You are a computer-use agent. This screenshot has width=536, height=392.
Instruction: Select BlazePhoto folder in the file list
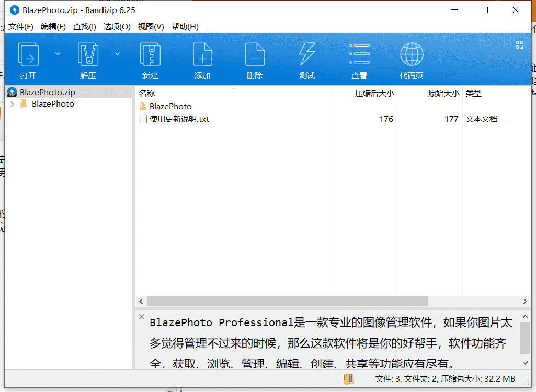click(170, 106)
